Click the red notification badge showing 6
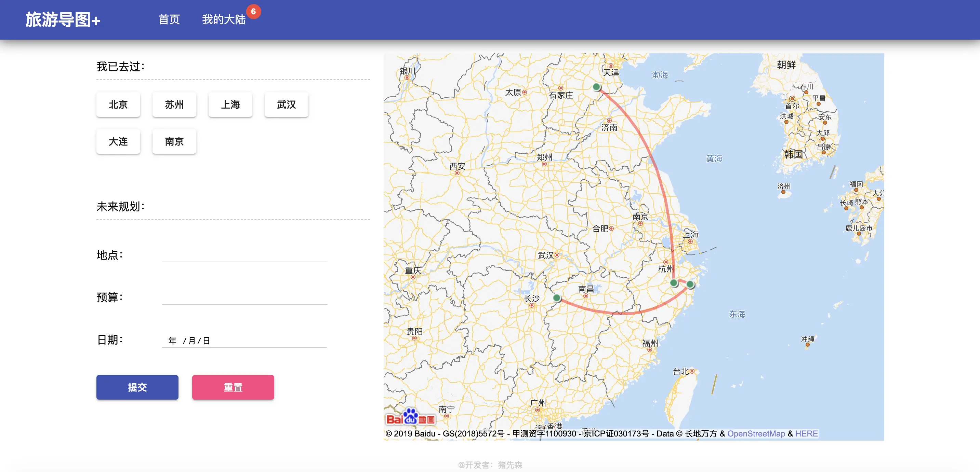 pos(253,11)
